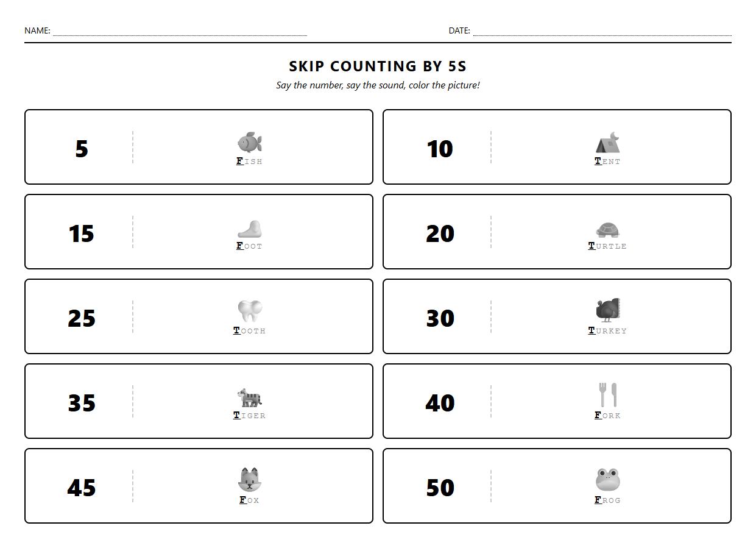Click the tiger picture
The height and width of the screenshot is (548, 756).
pos(250,397)
